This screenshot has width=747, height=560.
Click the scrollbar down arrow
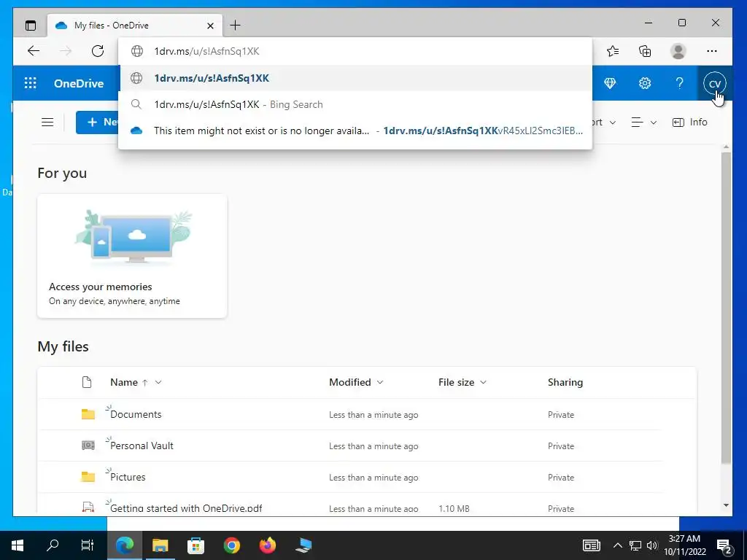click(726, 505)
